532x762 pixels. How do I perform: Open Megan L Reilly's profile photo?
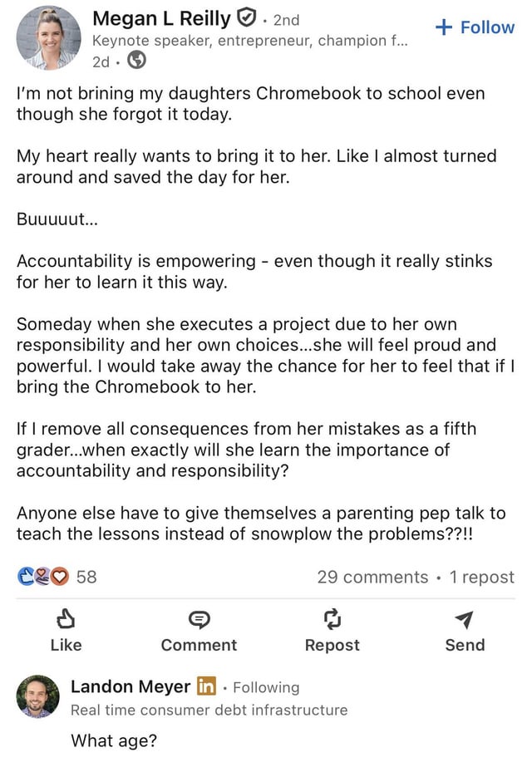click(x=48, y=37)
